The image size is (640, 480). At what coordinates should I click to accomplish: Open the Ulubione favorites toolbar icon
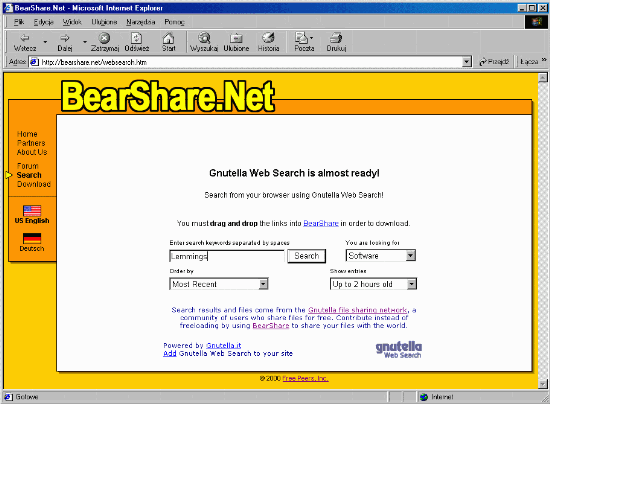[236, 38]
